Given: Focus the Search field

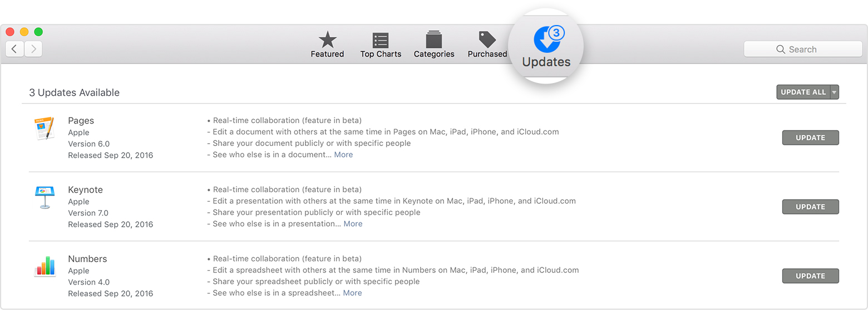Looking at the screenshot, I should click(x=803, y=49).
